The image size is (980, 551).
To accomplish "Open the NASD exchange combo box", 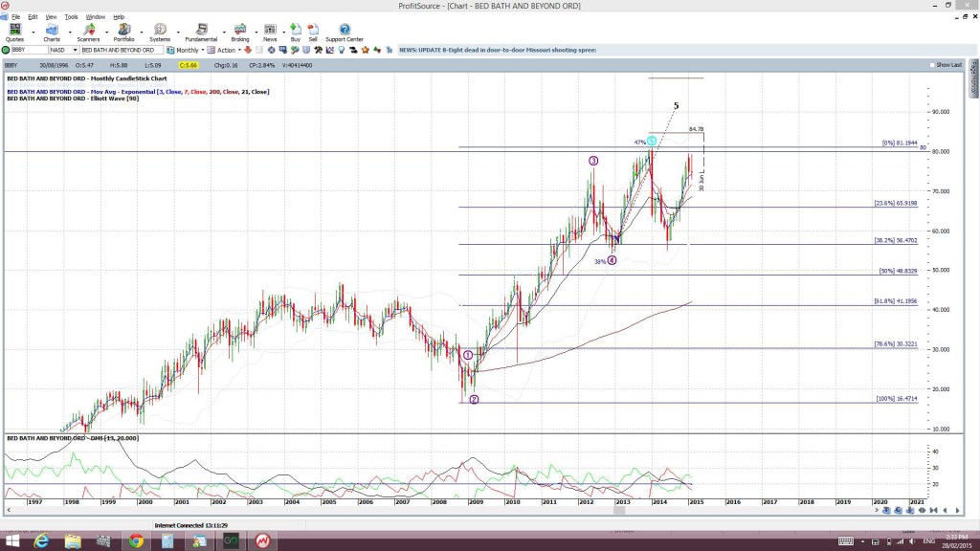I will [x=64, y=50].
